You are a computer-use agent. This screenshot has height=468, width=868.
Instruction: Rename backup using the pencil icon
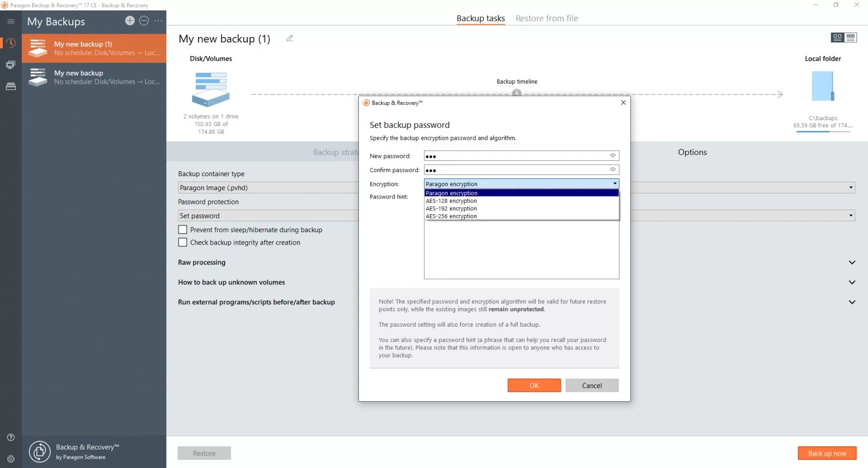(x=290, y=39)
